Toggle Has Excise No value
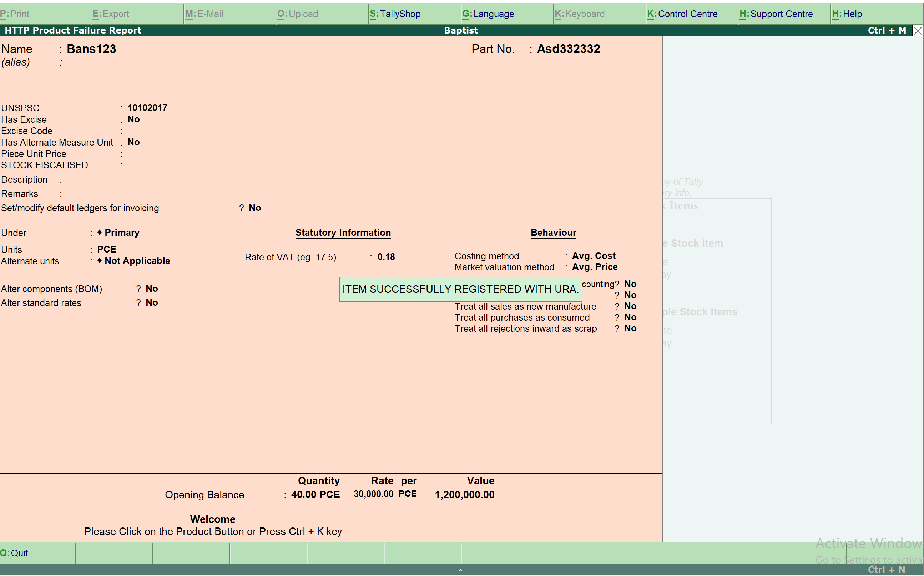This screenshot has width=924, height=576. pyautogui.click(x=133, y=119)
